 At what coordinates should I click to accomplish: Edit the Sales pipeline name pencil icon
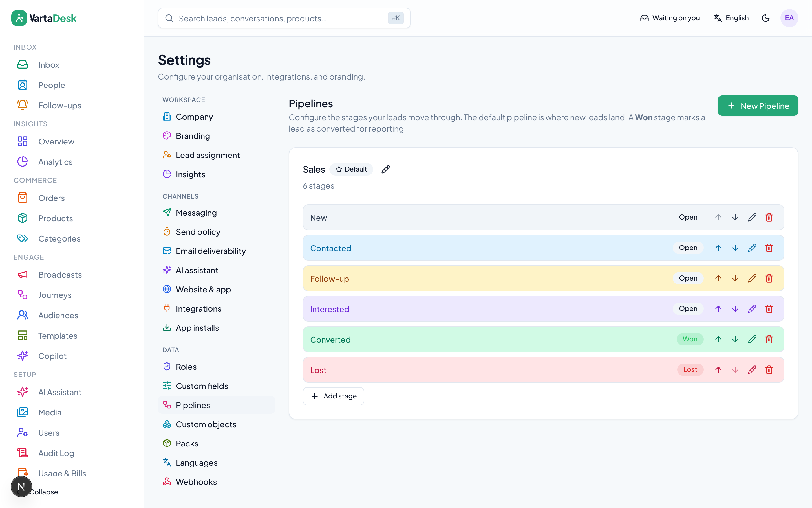[385, 169]
